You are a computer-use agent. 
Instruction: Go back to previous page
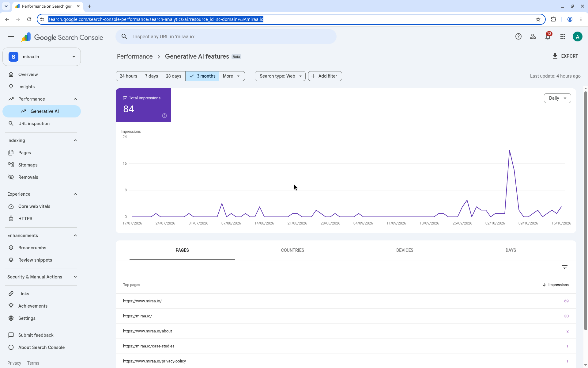click(x=7, y=19)
